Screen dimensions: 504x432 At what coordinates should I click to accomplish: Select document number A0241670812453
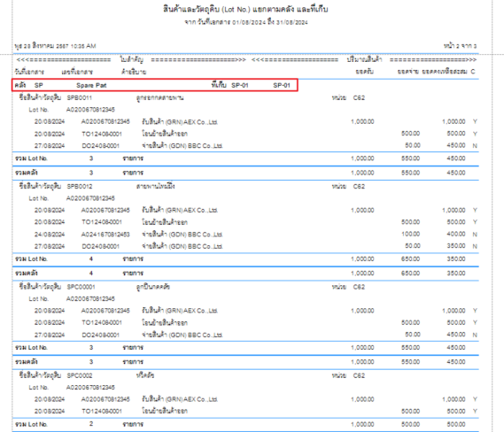click(x=105, y=235)
